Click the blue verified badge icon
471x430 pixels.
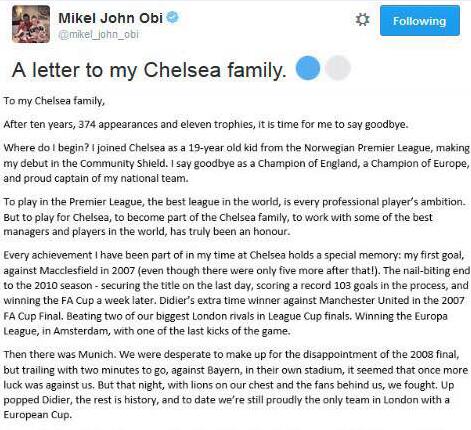[173, 17]
